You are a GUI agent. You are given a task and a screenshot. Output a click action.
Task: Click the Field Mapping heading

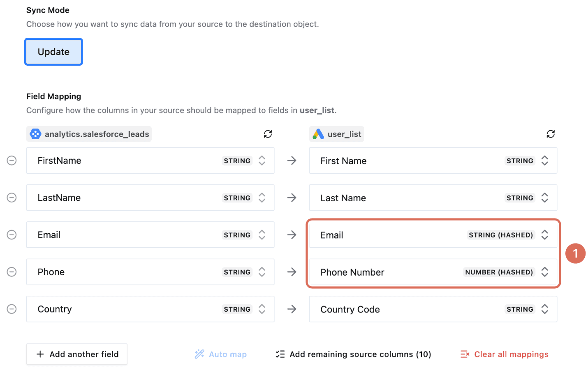[x=53, y=96]
